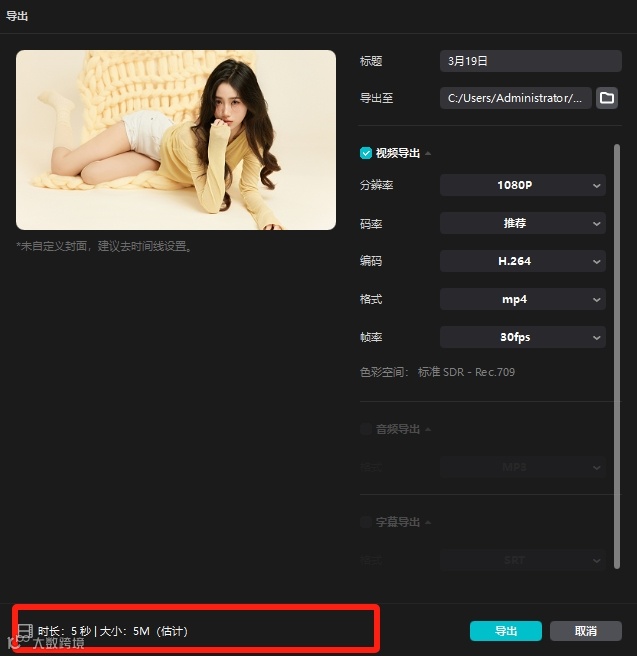Open the 帧率 30fps dropdown
Viewport: 637px width, 656px height.
coord(522,337)
